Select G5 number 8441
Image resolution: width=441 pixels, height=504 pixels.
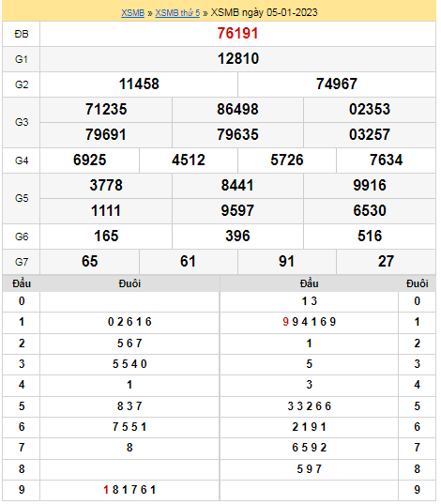point(237,186)
